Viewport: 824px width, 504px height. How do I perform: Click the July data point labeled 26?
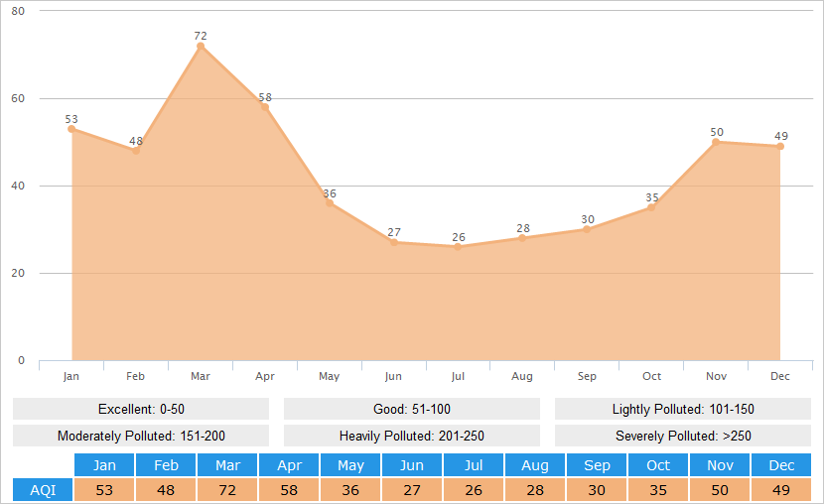[x=458, y=247]
